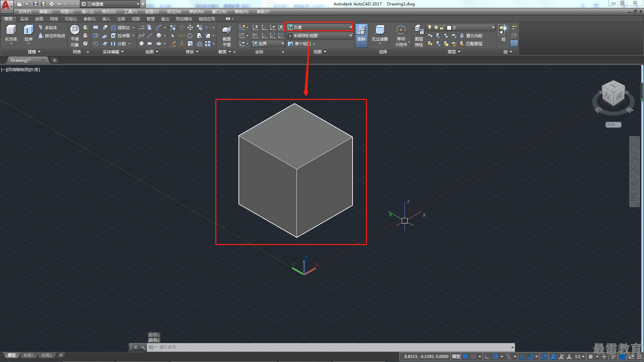
Task: Click the Plot (print) icon in quick access
Action: coord(51,4)
